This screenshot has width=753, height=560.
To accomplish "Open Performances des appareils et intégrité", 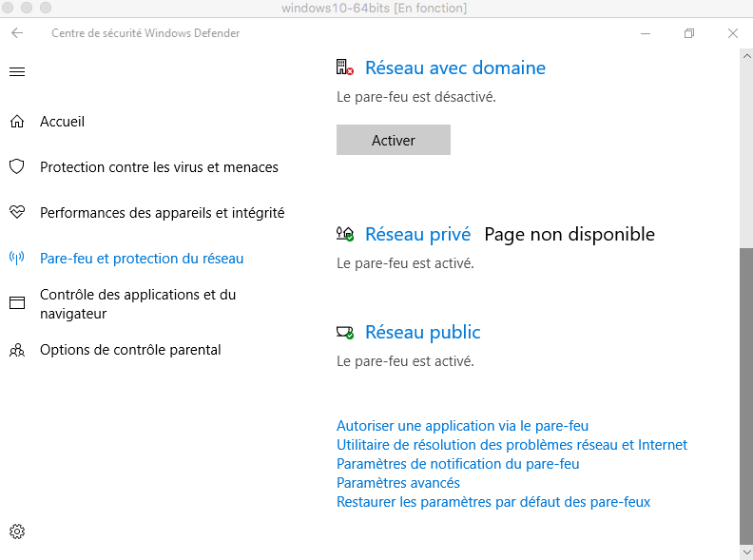I will tap(163, 213).
